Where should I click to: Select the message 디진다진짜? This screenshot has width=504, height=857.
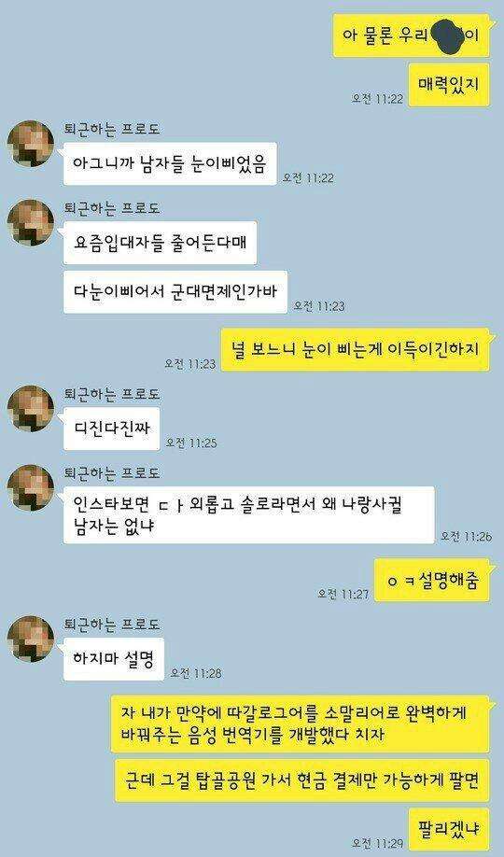[111, 428]
